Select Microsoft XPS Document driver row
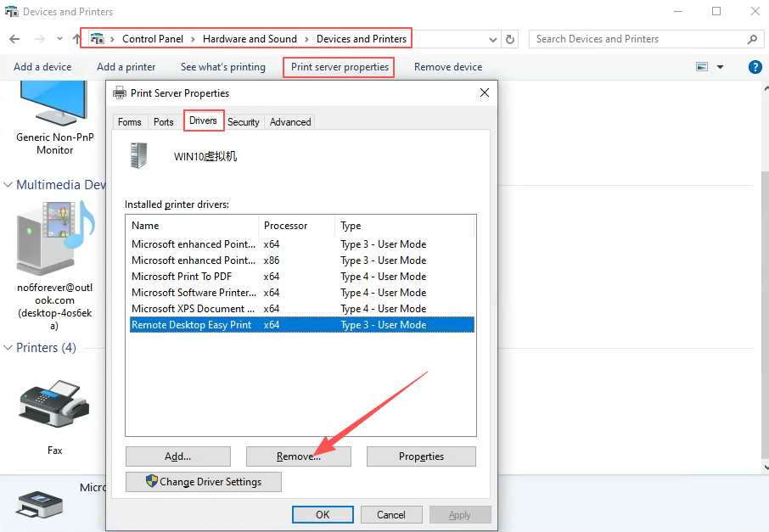This screenshot has width=769, height=532. tap(301, 309)
